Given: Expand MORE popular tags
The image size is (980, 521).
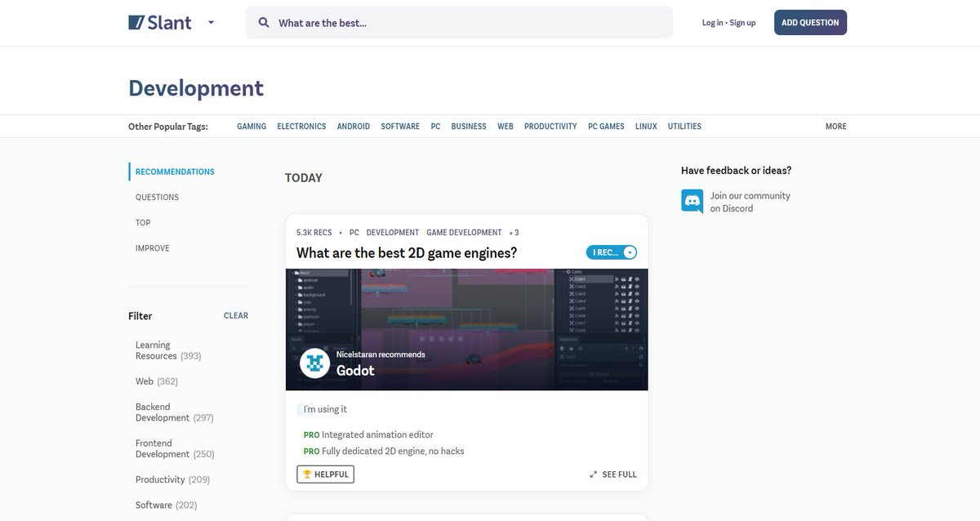Looking at the screenshot, I should click(836, 127).
